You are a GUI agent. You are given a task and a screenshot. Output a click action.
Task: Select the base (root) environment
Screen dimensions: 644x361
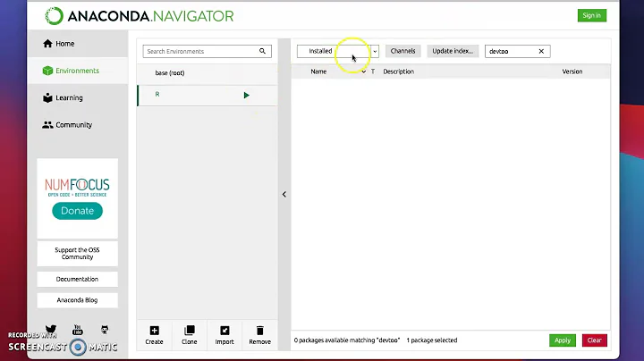pyautogui.click(x=208, y=73)
